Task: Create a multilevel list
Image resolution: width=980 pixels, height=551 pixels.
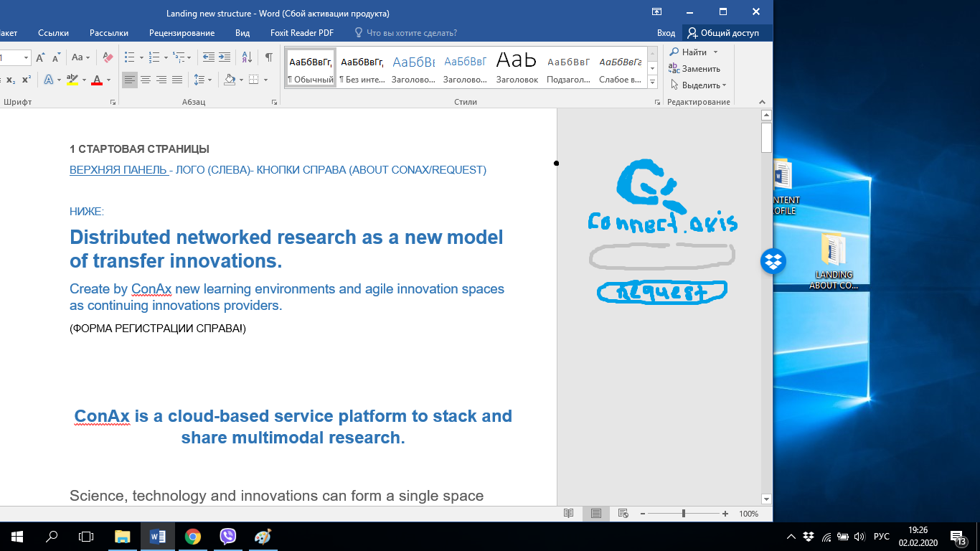Action: [x=179, y=57]
